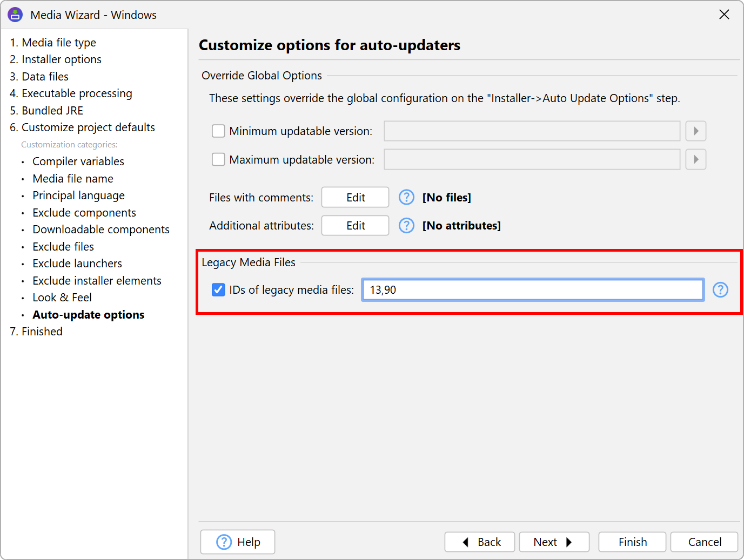The image size is (744, 560).
Task: Edit Files with comments
Action: pyautogui.click(x=355, y=198)
